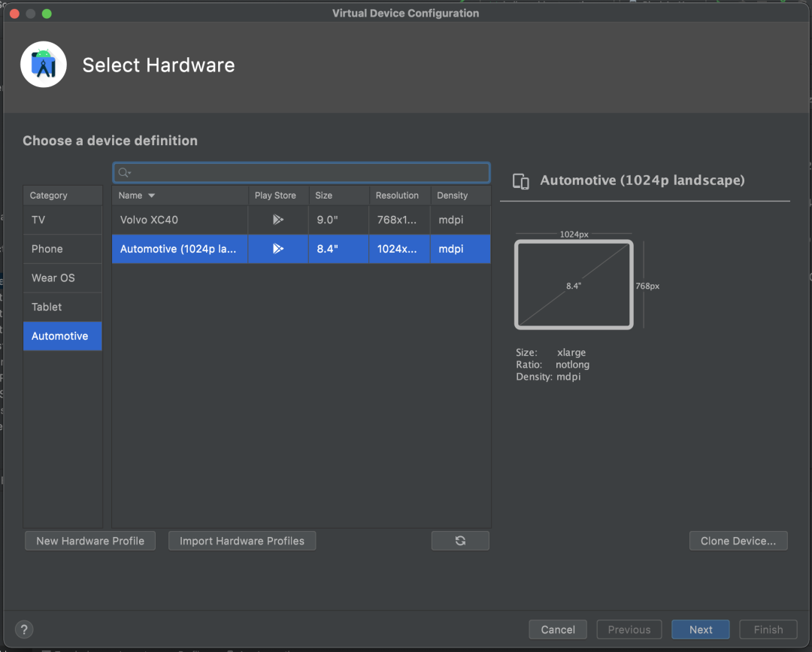Click the Cancel button
The height and width of the screenshot is (652, 812).
click(558, 629)
